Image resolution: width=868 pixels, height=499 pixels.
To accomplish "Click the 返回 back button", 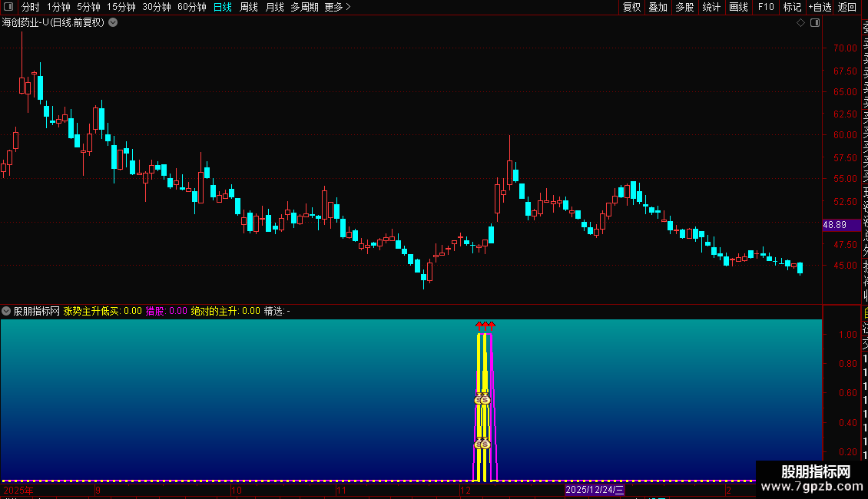I will click(x=847, y=7).
